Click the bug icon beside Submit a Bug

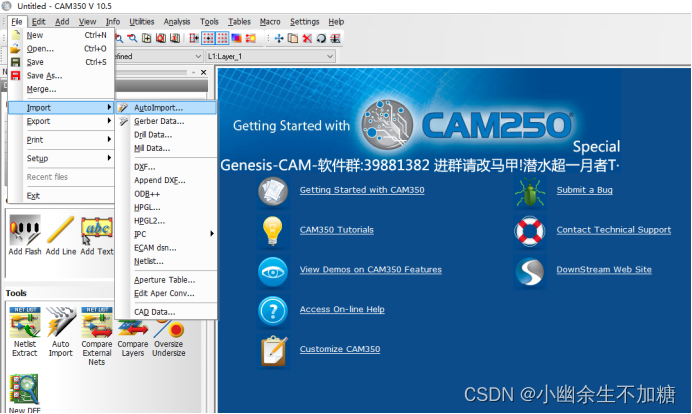[x=530, y=192]
